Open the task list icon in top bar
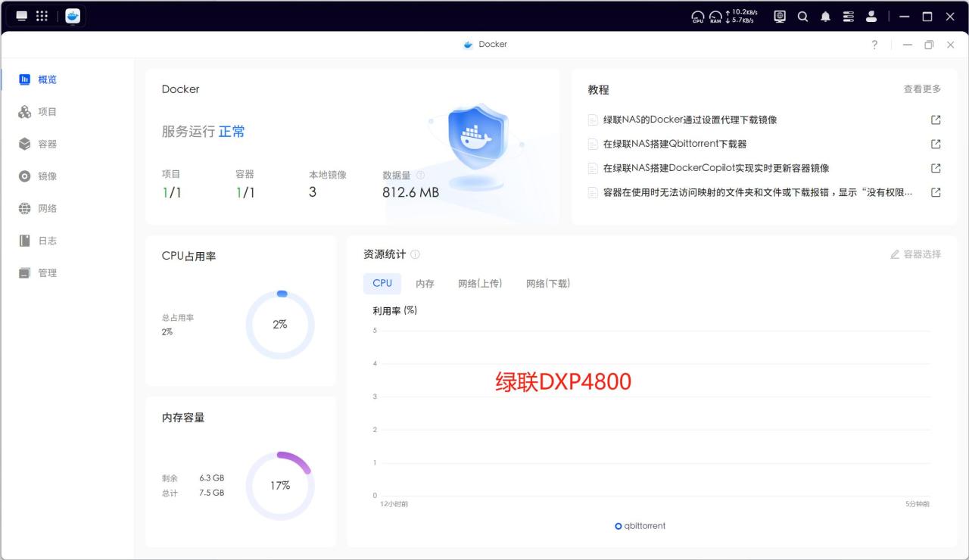 848,16
